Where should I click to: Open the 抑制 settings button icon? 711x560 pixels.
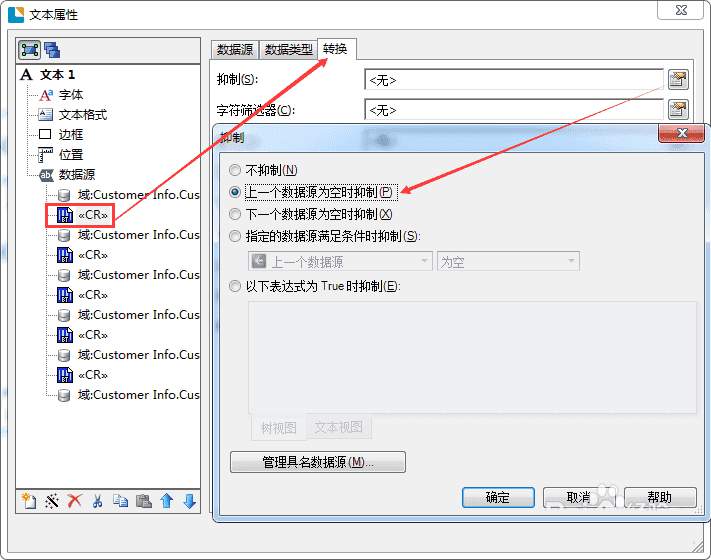click(678, 80)
